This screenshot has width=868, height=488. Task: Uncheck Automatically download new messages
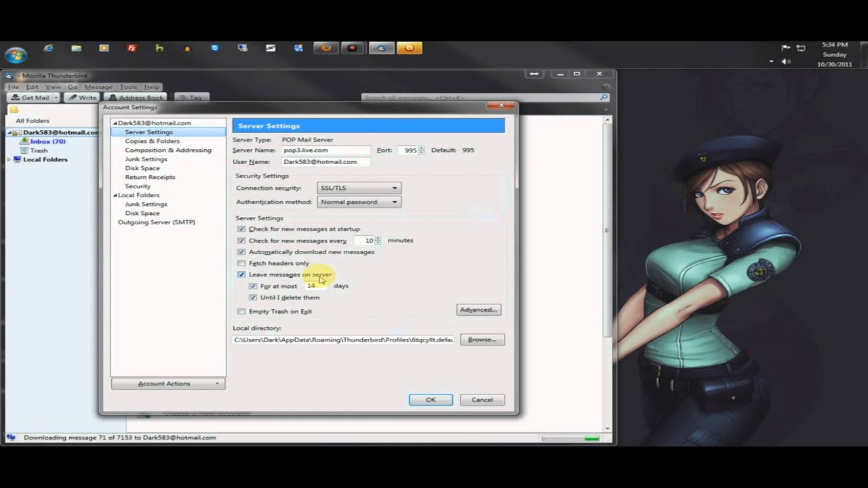click(241, 252)
